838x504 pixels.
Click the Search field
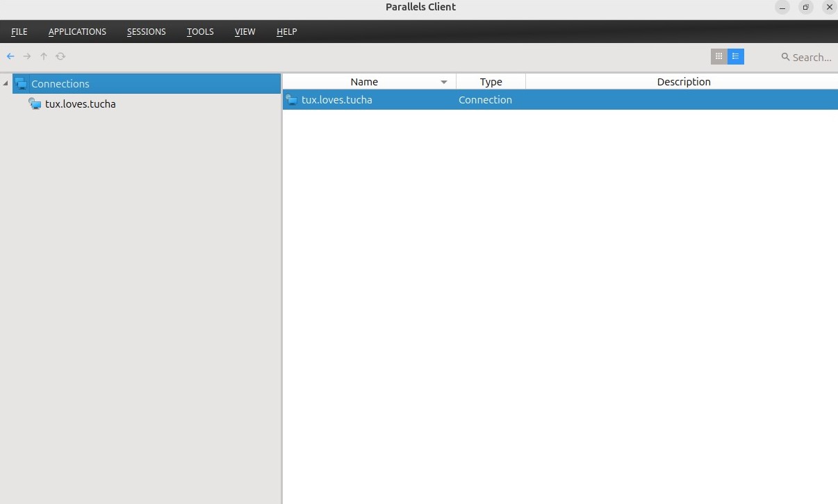coord(812,57)
